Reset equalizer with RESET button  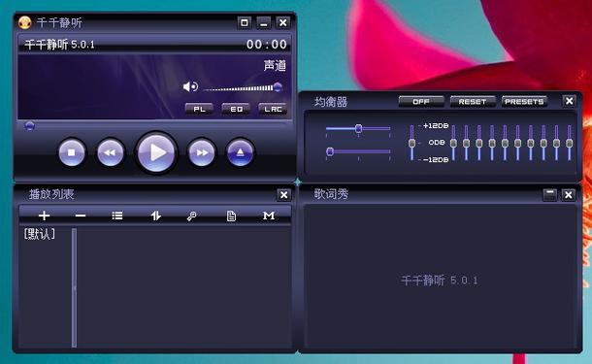(473, 102)
